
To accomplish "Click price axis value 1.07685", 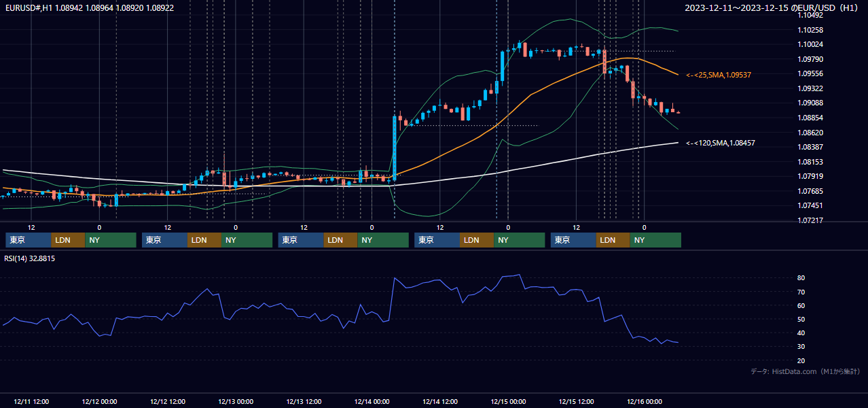I will click(x=811, y=191).
